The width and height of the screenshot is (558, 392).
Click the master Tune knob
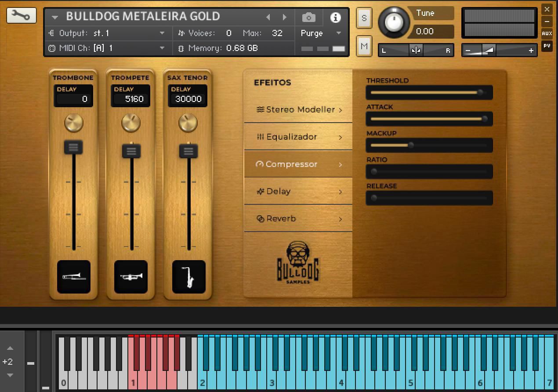394,22
